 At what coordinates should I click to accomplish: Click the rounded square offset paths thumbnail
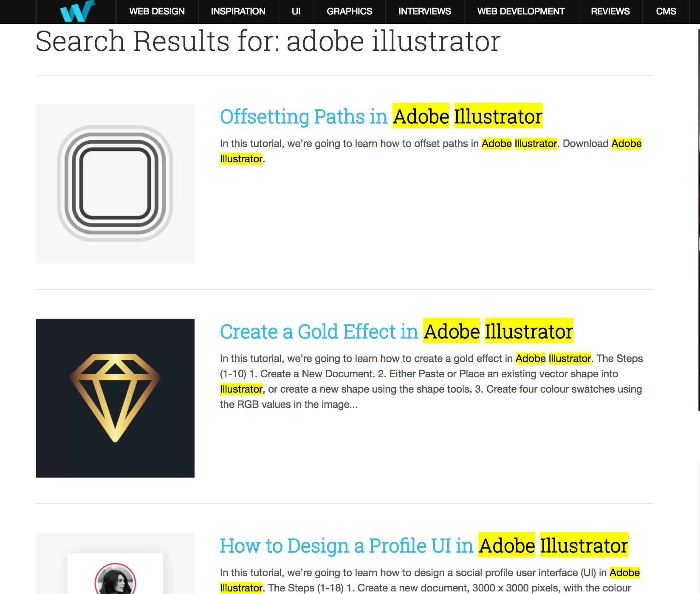(x=115, y=183)
